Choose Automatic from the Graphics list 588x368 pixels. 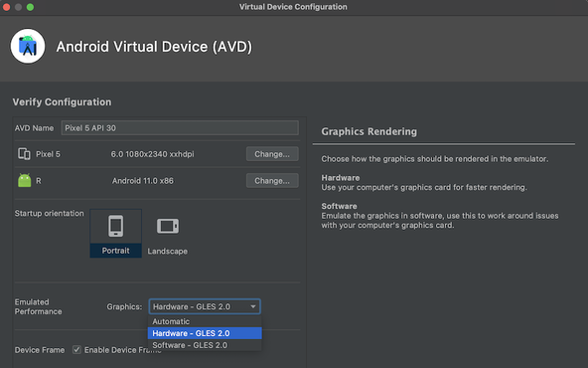205,321
